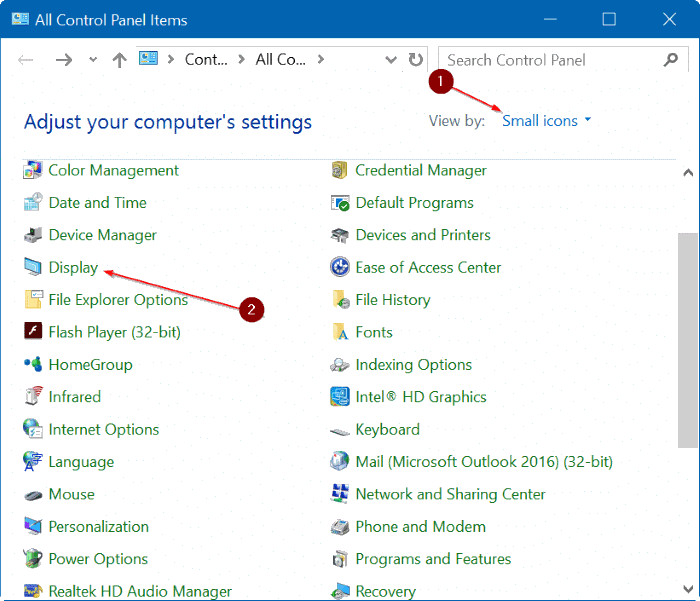Click the Fonts folder icon
Screen dimensions: 700x601
pos(340,332)
